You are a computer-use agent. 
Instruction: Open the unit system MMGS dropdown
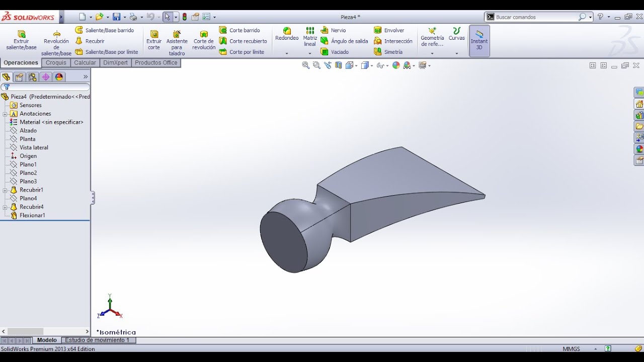coord(596,349)
